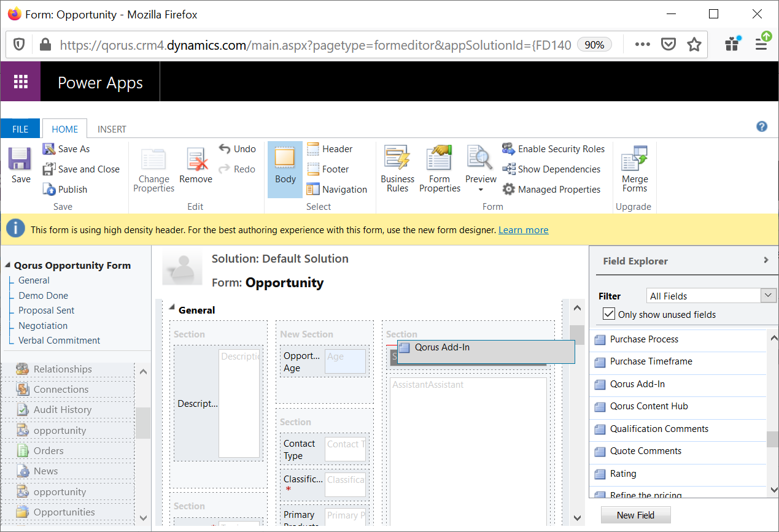Switch to the INSERT ribbon tab
The height and width of the screenshot is (532, 779).
112,129
